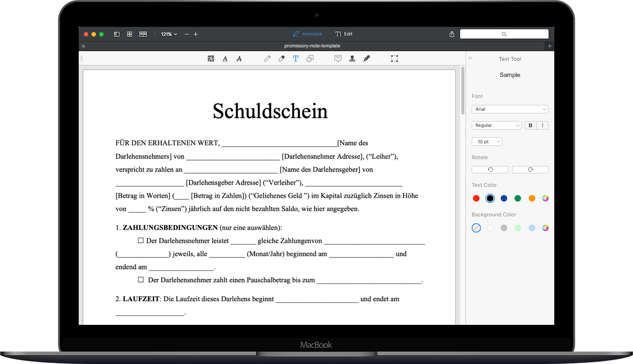Toggle Bold formatting
This screenshot has width=633, height=364.
point(531,126)
